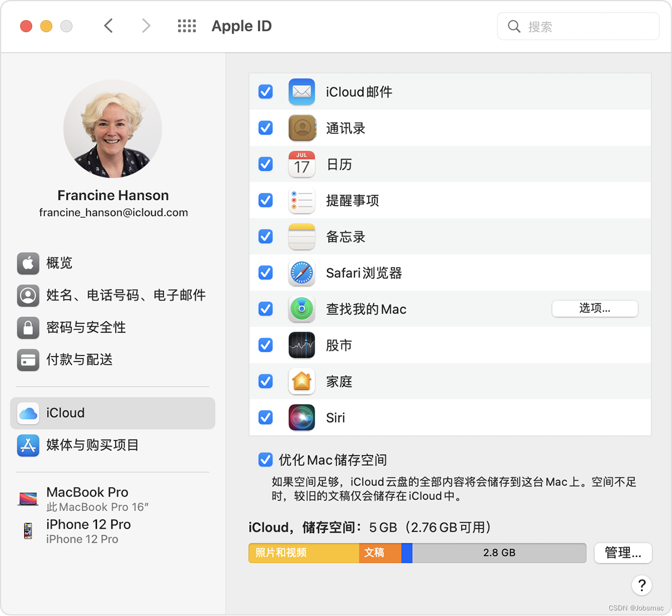Open help with the question mark button
672x616 pixels.
642,586
